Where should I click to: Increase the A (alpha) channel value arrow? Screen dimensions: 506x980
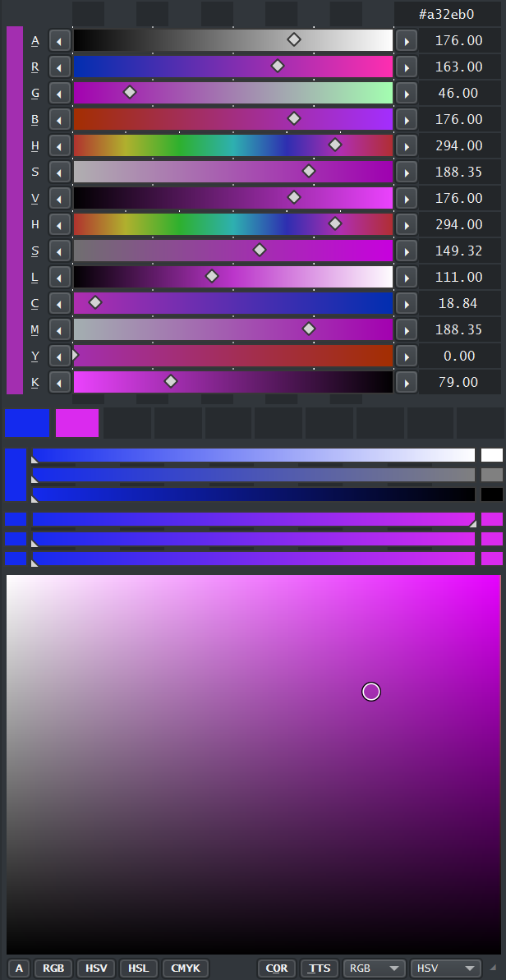407,40
